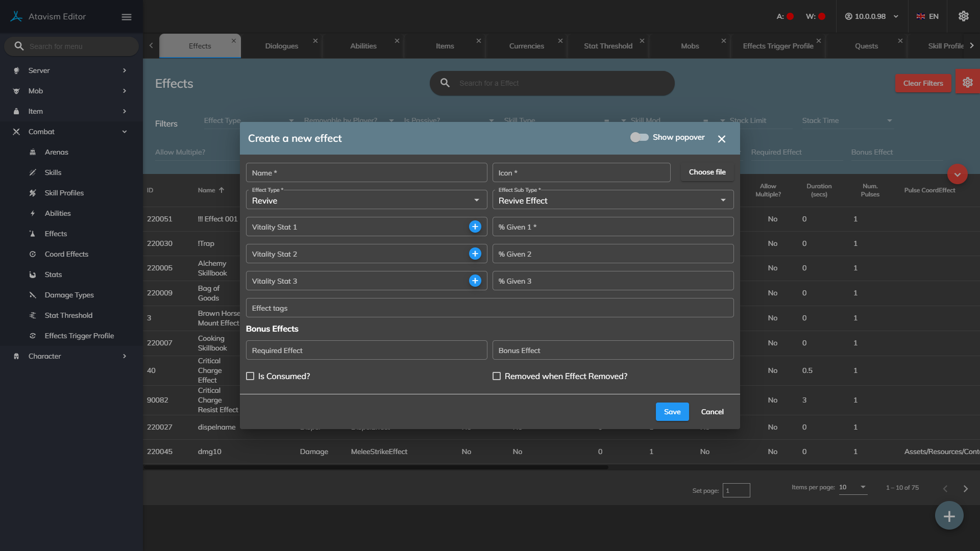Click the horizontal scrollbar under the effects table
The height and width of the screenshot is (551, 980).
(376, 467)
